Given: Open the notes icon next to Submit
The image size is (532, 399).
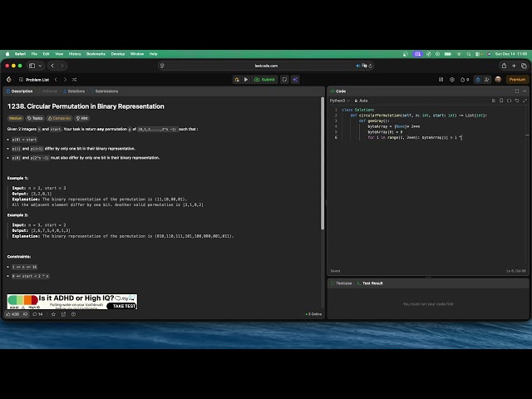Looking at the screenshot, I should (284, 80).
